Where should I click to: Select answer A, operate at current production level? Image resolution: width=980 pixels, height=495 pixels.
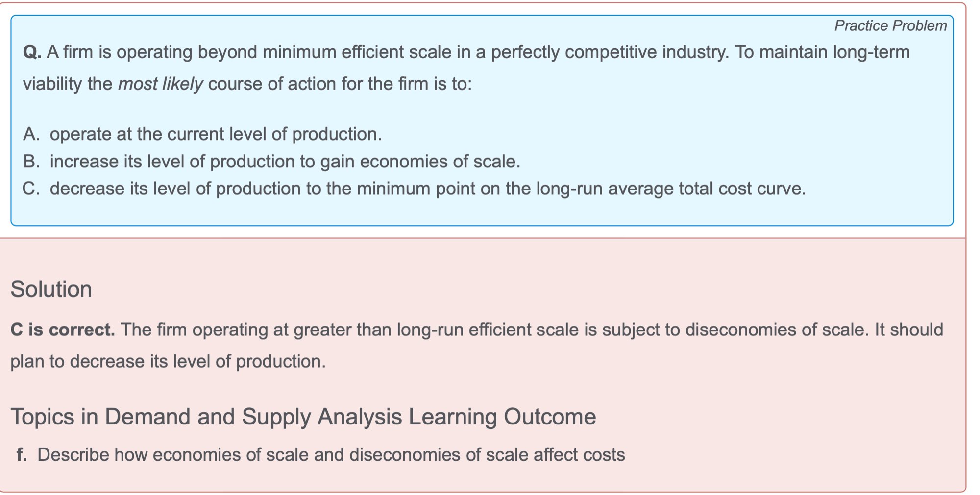(216, 134)
